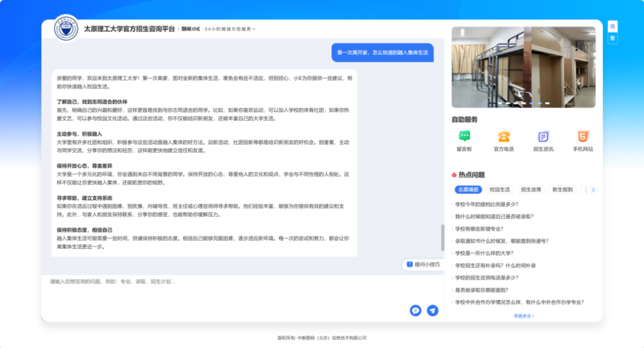Image resolution: width=644 pixels, height=348 pixels.
Task: Select the 校园生活 tab
Action: point(499,190)
